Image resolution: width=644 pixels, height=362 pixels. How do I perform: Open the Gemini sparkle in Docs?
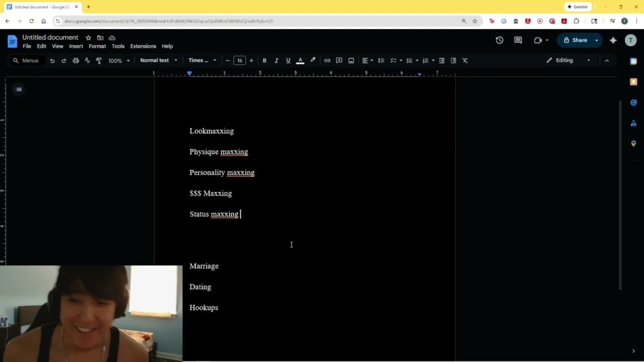[613, 40]
